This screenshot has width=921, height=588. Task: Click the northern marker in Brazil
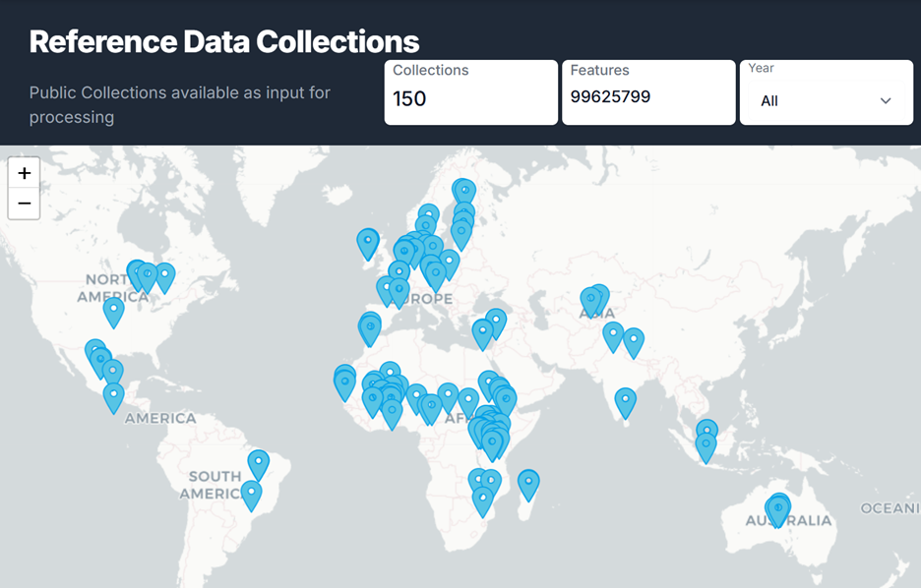pyautogui.click(x=258, y=463)
